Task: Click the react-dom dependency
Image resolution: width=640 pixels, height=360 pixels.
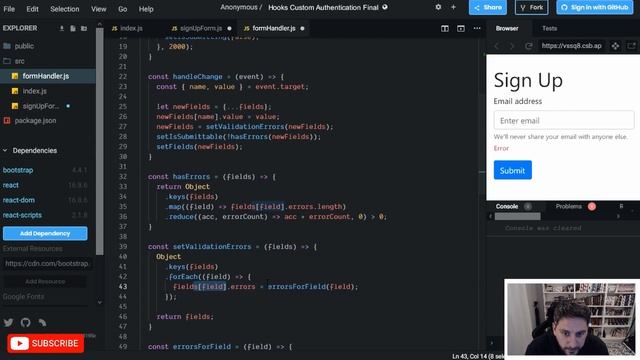Action: [19, 200]
